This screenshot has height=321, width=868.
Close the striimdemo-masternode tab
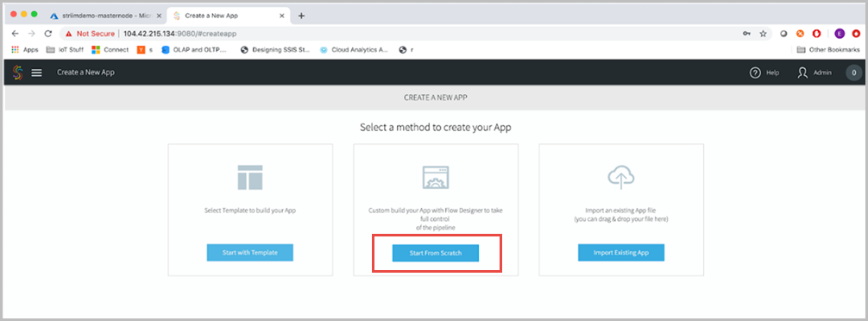click(x=159, y=16)
